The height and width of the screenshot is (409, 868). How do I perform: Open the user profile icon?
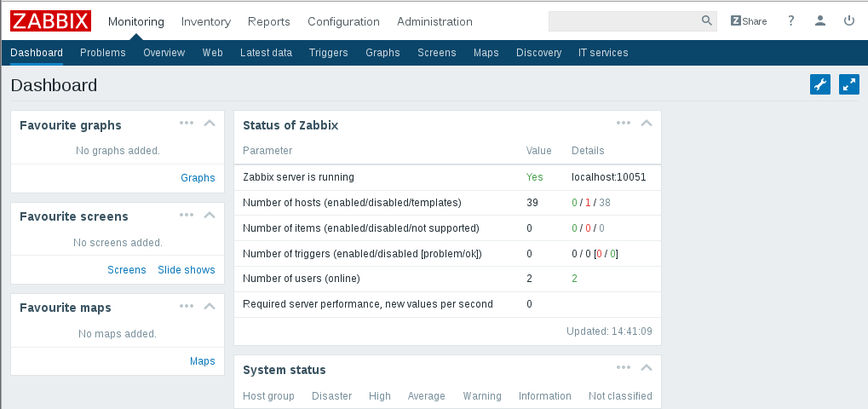820,21
